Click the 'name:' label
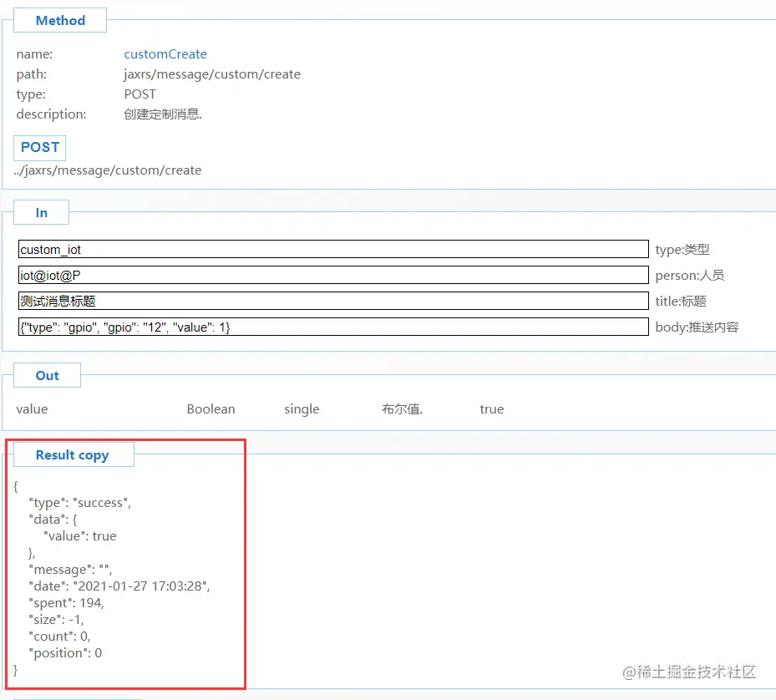 34,54
